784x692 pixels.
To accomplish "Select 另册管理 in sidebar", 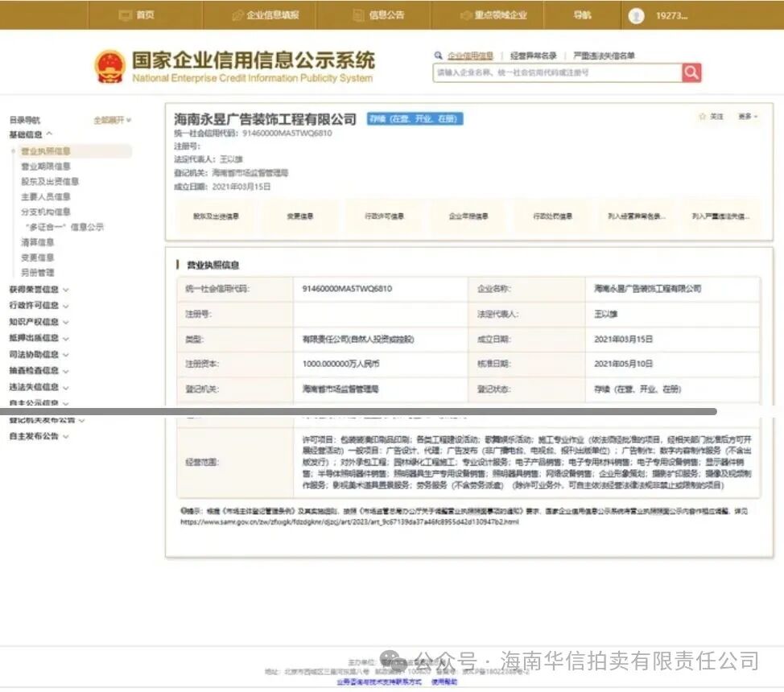I will pos(38,273).
